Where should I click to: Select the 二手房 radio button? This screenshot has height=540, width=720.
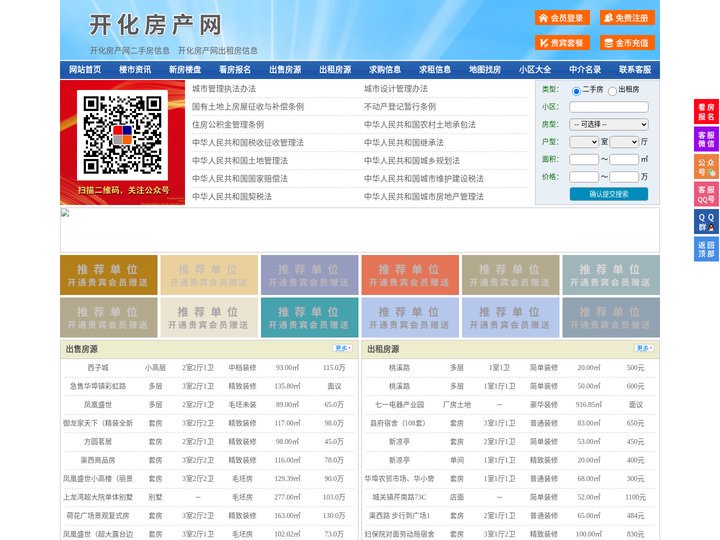pos(576,91)
